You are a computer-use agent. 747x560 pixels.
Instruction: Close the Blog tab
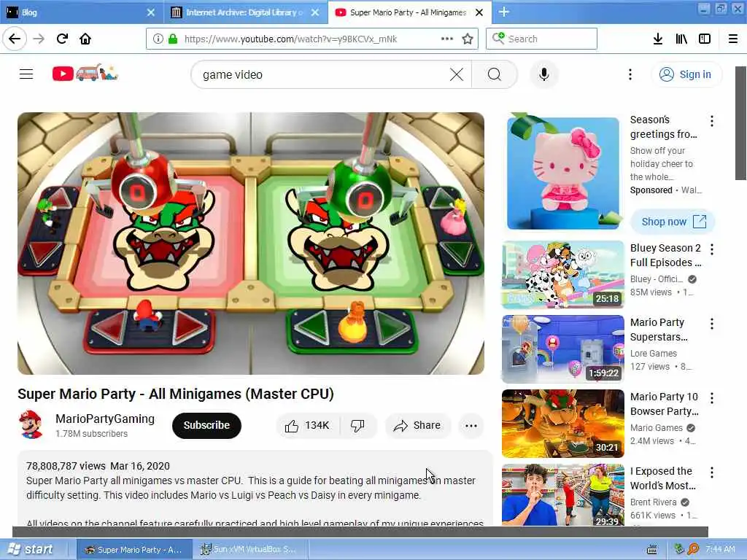pyautogui.click(x=150, y=12)
